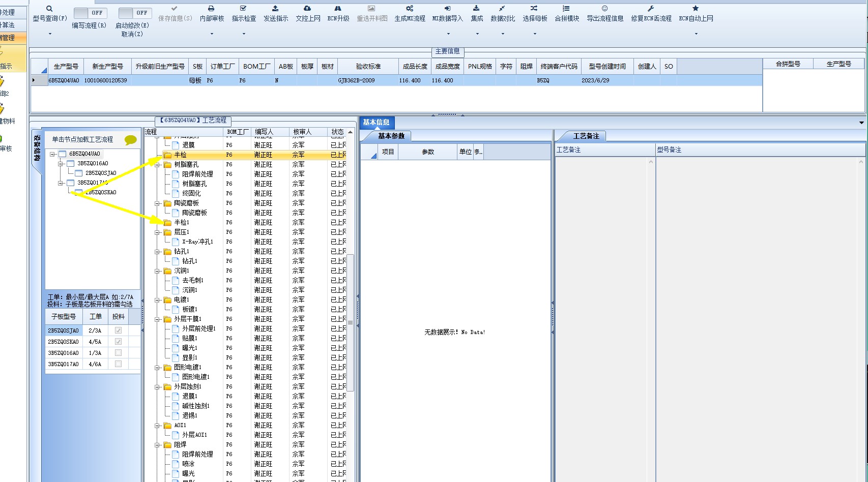Open the dropdown arrow under MI数据导入
The width and height of the screenshot is (868, 482).
(x=448, y=34)
